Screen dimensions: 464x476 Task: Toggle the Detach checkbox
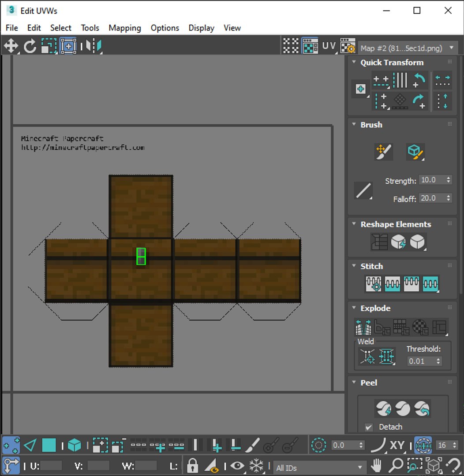[369, 427]
